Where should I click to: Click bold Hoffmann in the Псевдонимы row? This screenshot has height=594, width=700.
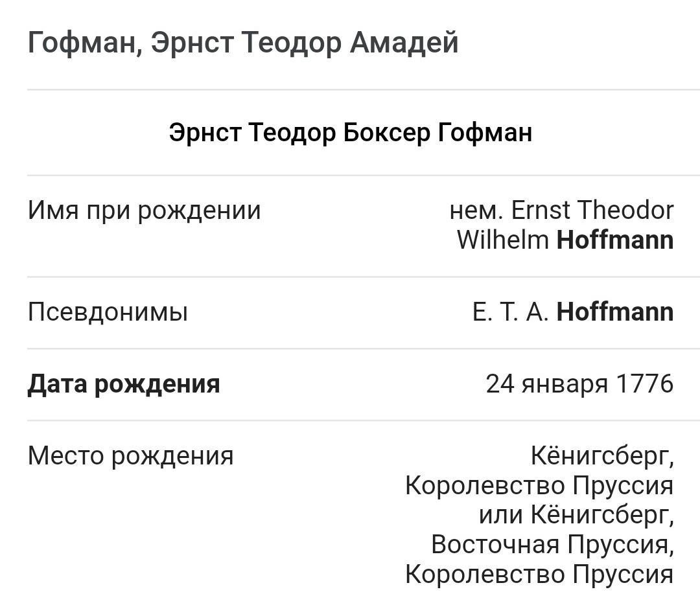pos(615,312)
